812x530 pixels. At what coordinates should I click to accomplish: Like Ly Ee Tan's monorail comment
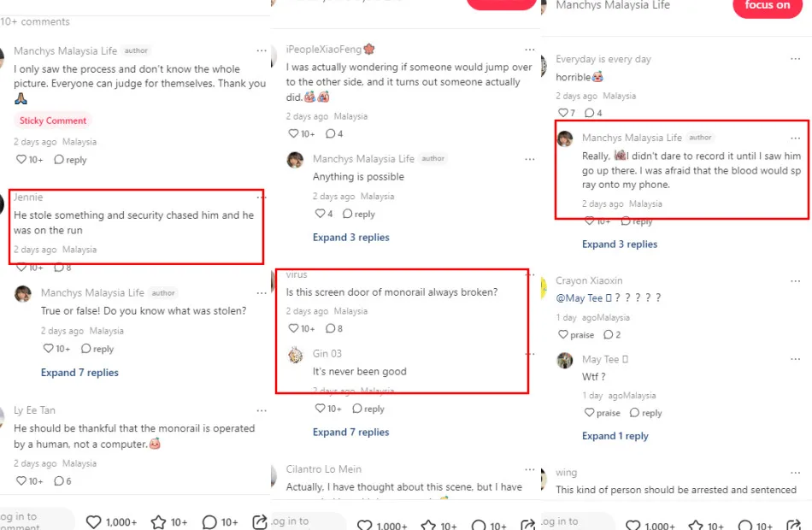pyautogui.click(x=21, y=480)
